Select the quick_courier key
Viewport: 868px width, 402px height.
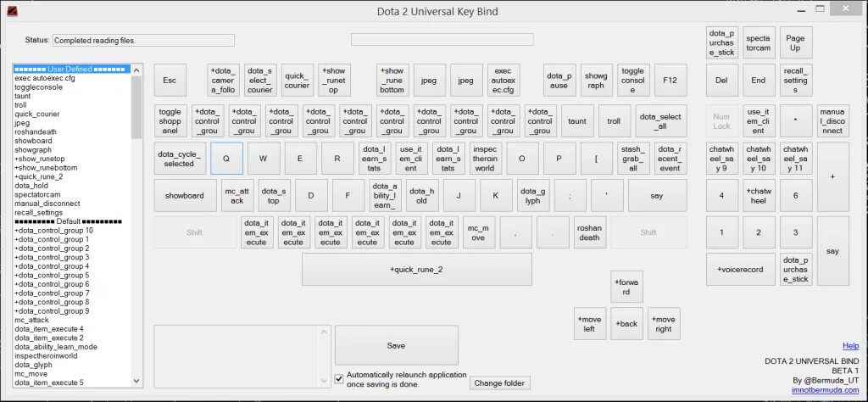[298, 81]
